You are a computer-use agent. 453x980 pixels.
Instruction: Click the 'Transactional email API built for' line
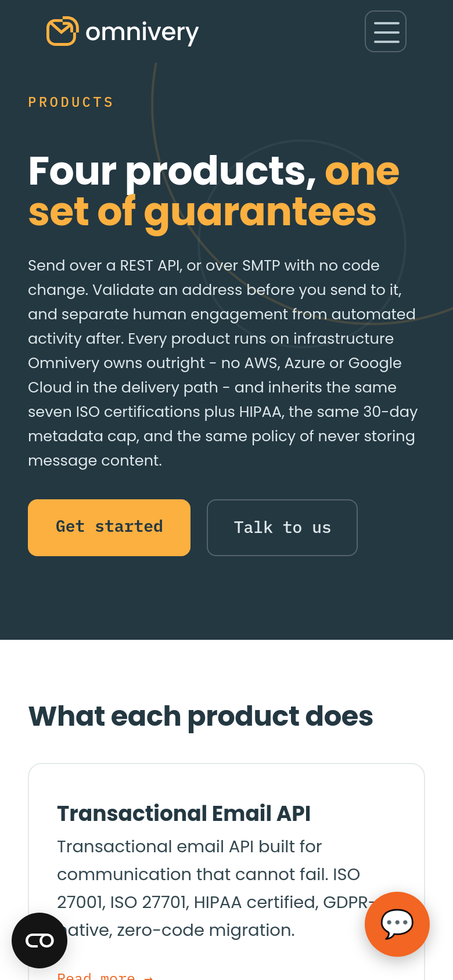(189, 846)
